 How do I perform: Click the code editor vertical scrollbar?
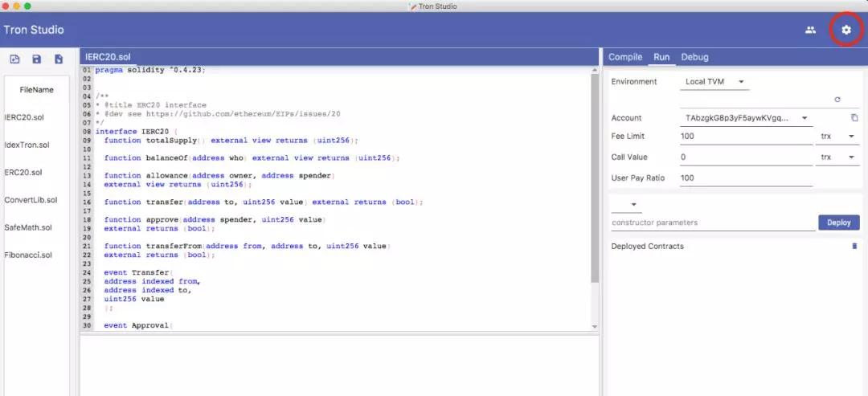pyautogui.click(x=595, y=177)
